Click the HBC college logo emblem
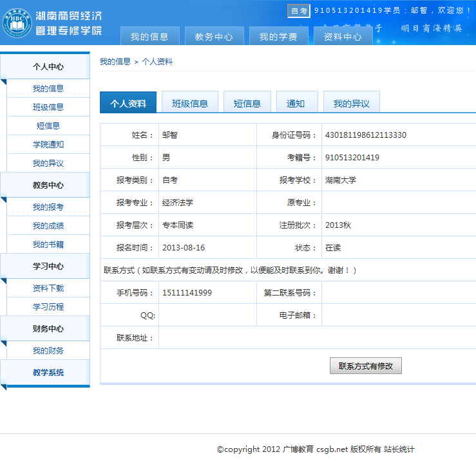 coord(17,23)
